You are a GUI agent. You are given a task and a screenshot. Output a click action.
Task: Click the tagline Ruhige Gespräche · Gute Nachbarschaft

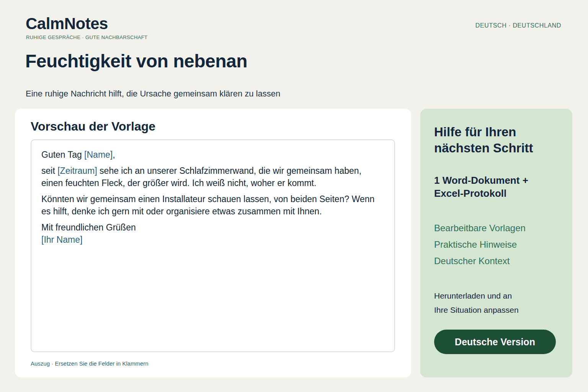[x=87, y=38]
